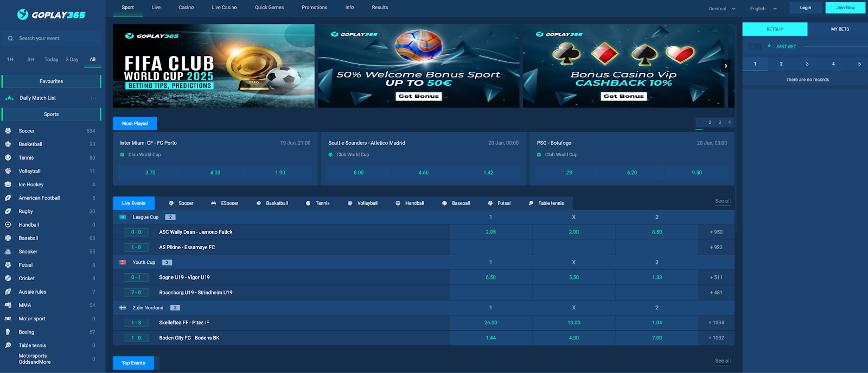Advance banner carousel with right arrow

726,66
